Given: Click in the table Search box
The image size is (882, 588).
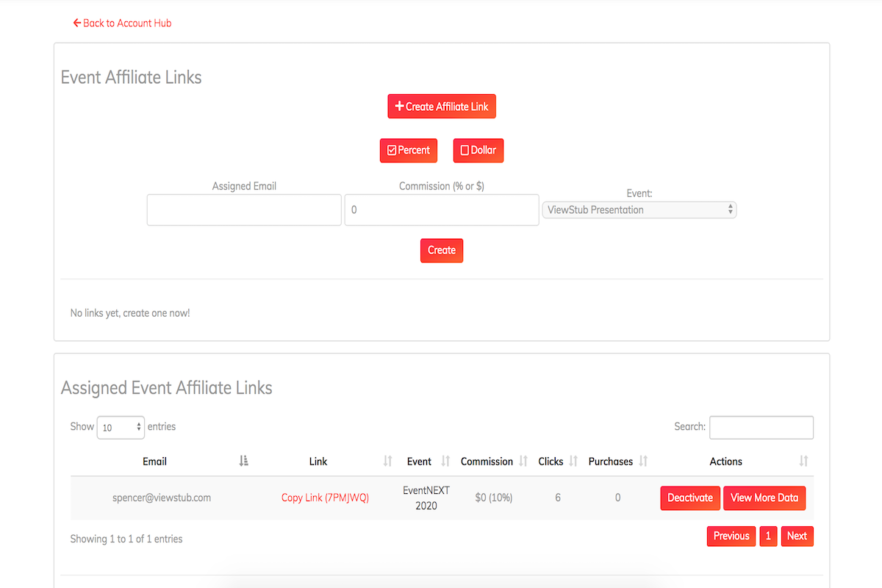Looking at the screenshot, I should click(761, 427).
